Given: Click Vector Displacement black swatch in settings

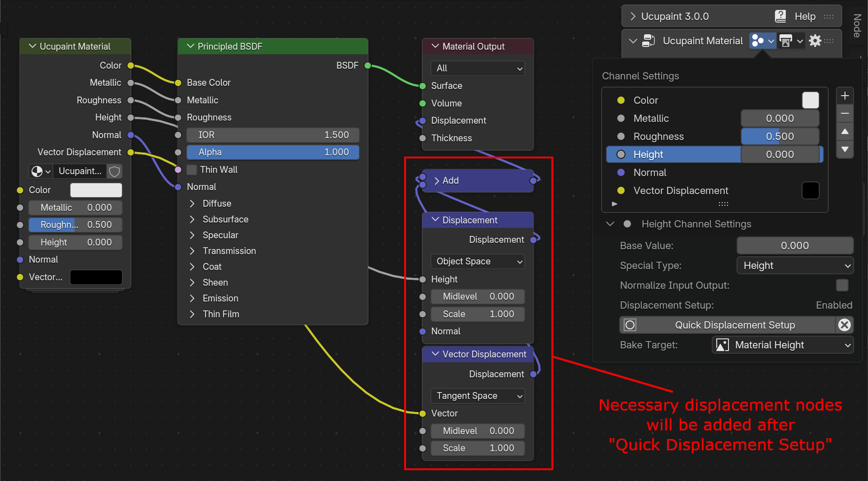Looking at the screenshot, I should [x=811, y=190].
